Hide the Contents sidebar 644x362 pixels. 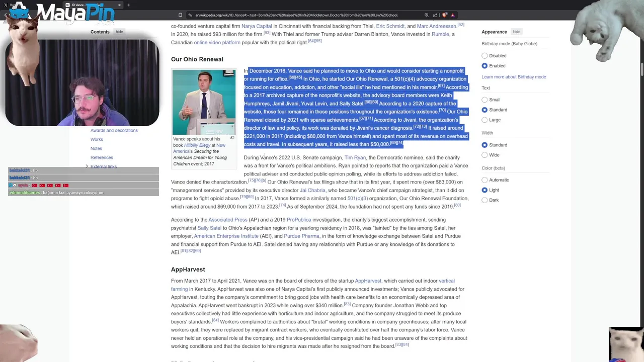[x=119, y=32]
